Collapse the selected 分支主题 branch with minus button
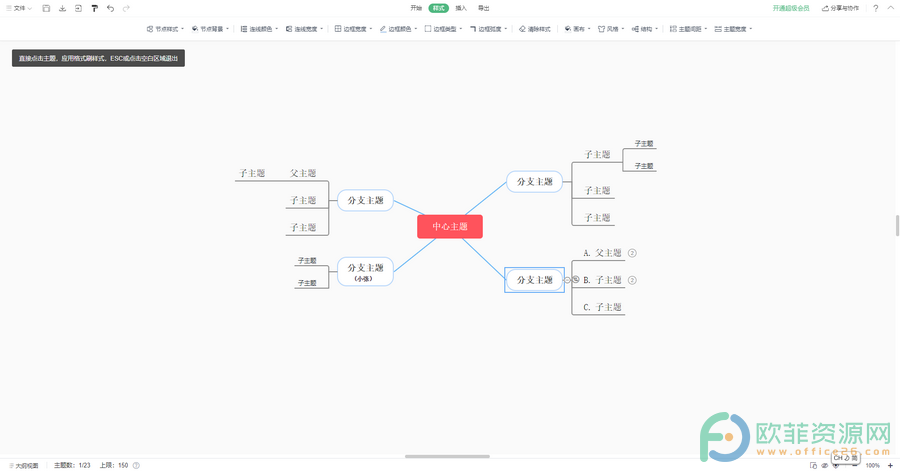 point(568,280)
